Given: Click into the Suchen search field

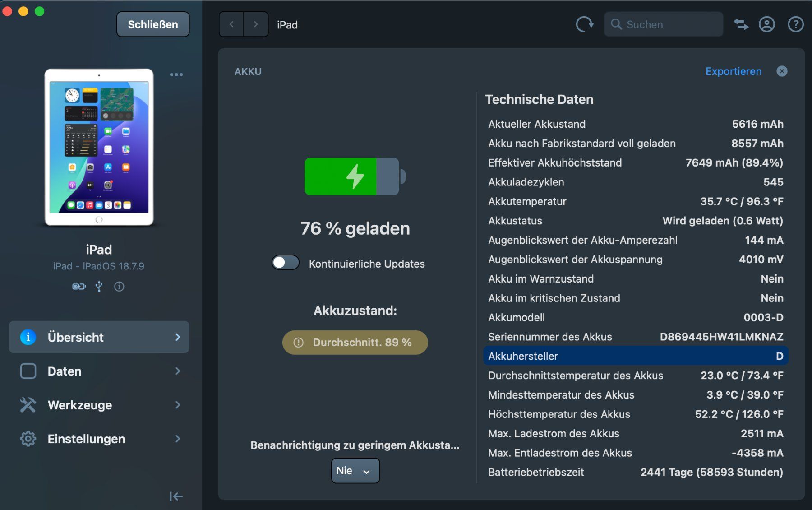Looking at the screenshot, I should click(x=664, y=24).
